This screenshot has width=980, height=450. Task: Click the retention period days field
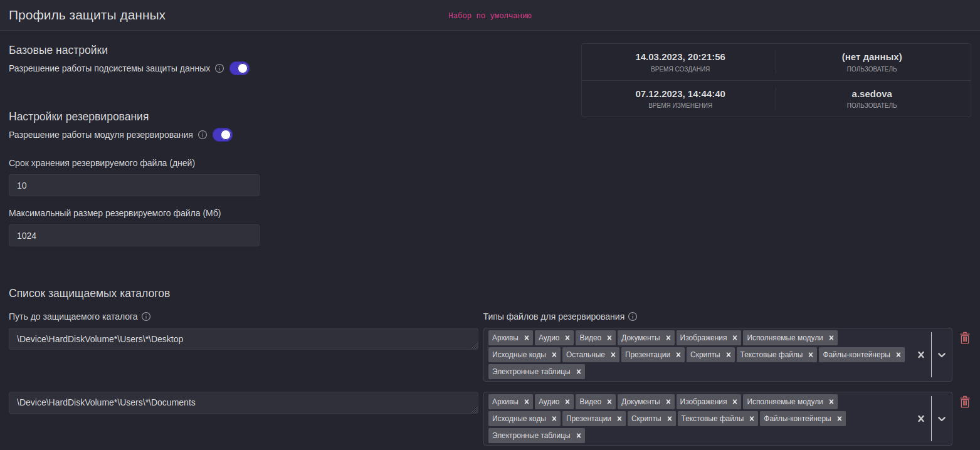pos(134,186)
